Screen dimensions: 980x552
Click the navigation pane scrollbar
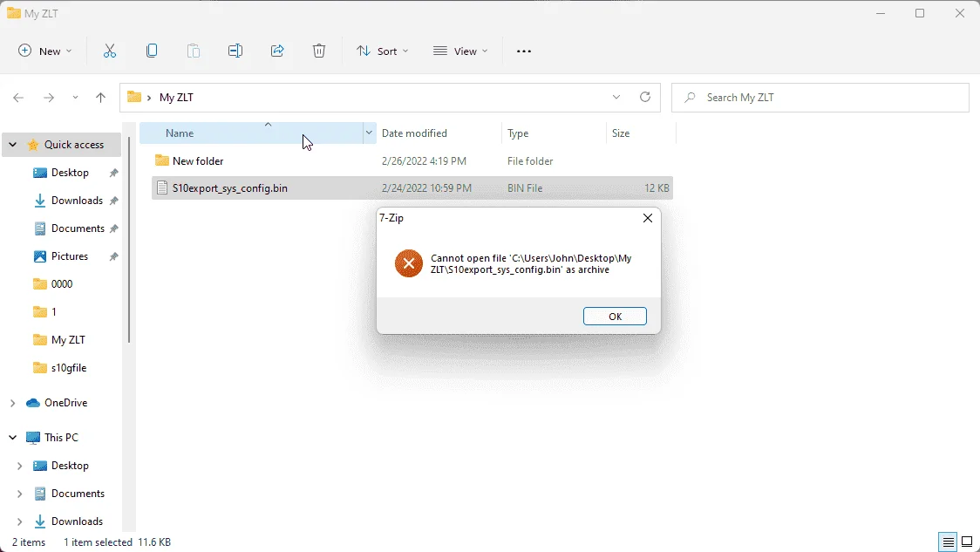pos(129,240)
